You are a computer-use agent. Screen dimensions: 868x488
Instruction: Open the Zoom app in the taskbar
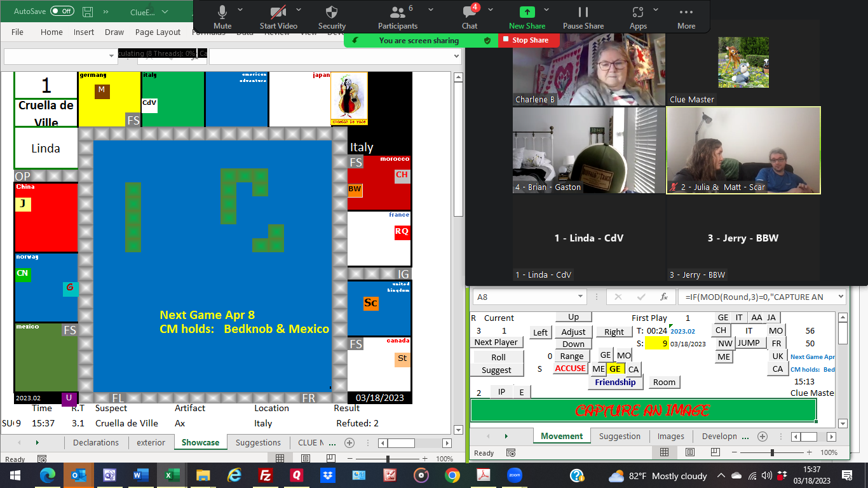coord(515,475)
